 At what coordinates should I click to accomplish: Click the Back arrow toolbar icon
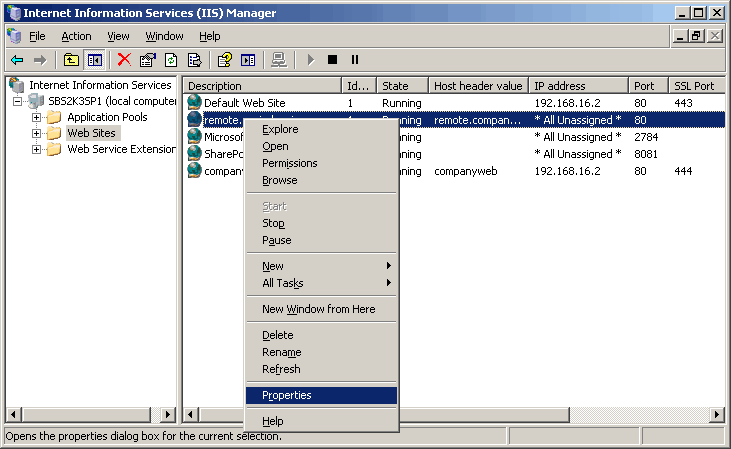pos(17,60)
